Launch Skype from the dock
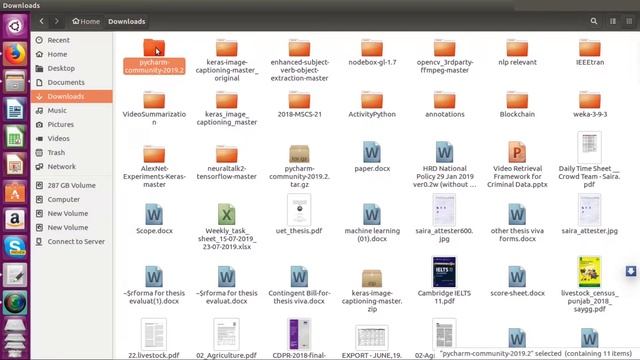The image size is (640, 360). (15, 247)
